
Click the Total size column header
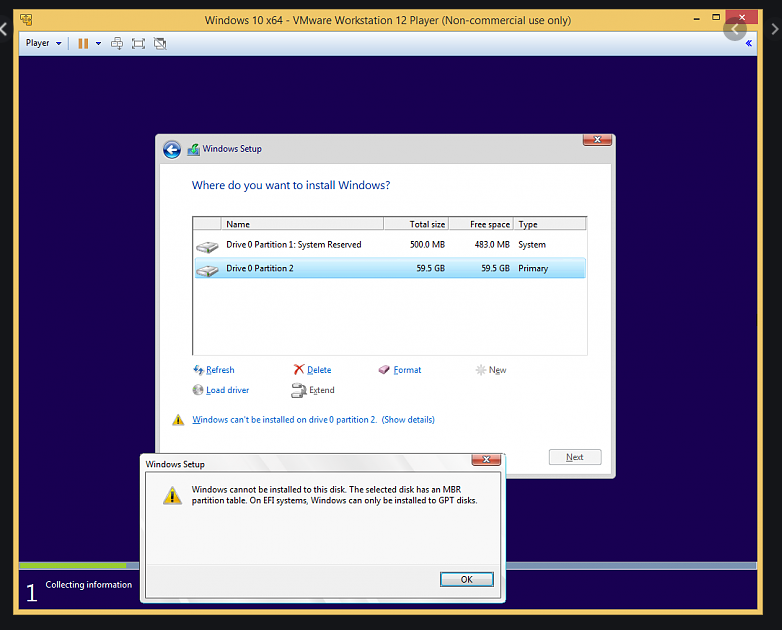(x=416, y=224)
